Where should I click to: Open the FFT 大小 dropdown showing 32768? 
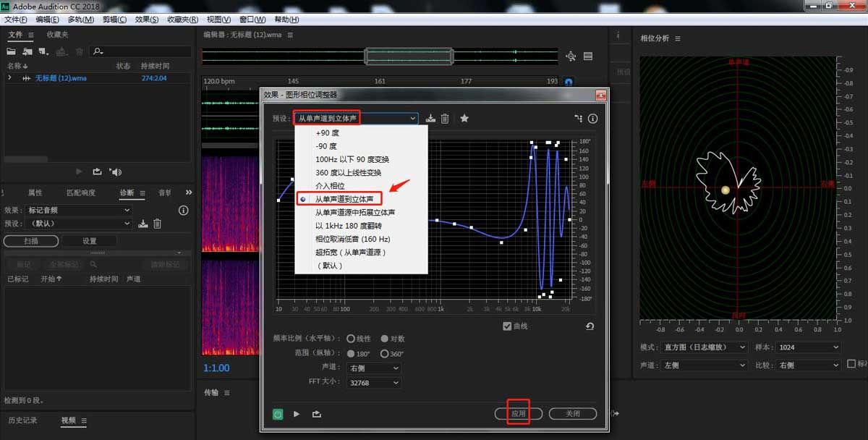pyautogui.click(x=373, y=383)
